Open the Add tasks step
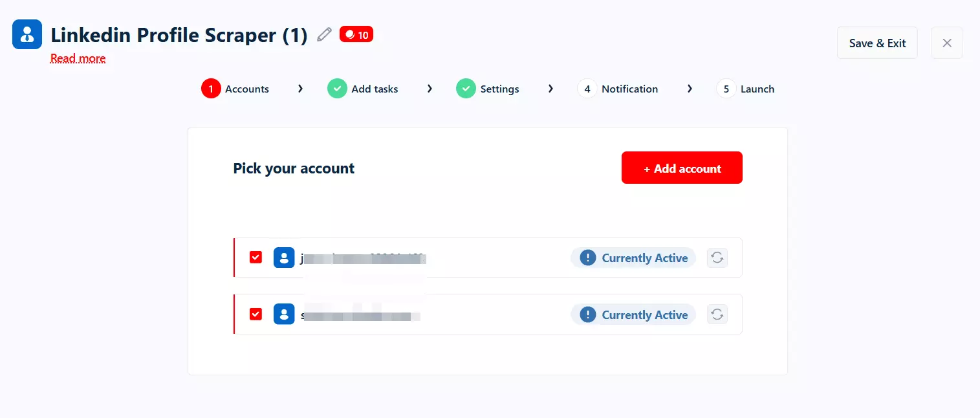 coord(364,89)
